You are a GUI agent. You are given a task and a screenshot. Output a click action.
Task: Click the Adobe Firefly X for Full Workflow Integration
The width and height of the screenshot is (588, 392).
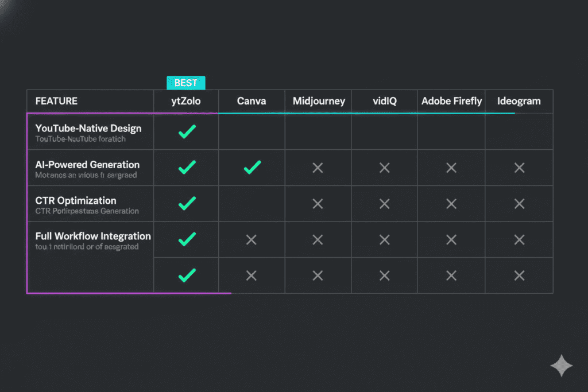pos(451,240)
